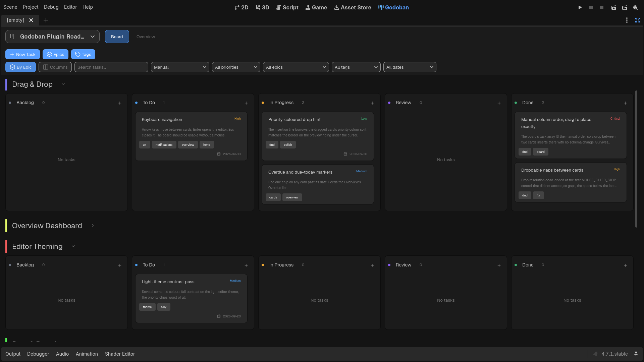This screenshot has height=362, width=644.
Task: Open the All priorities filter
Action: pos(236,67)
